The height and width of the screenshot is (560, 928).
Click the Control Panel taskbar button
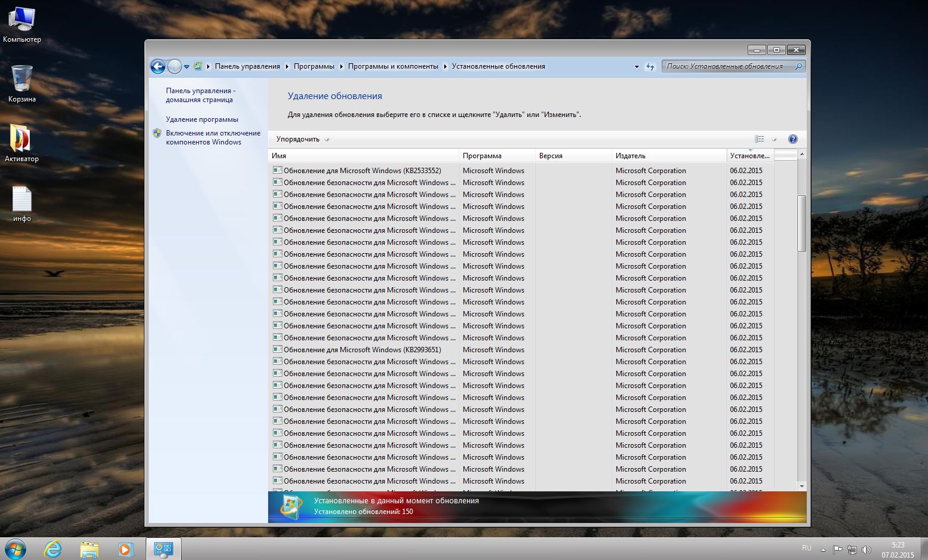163,549
